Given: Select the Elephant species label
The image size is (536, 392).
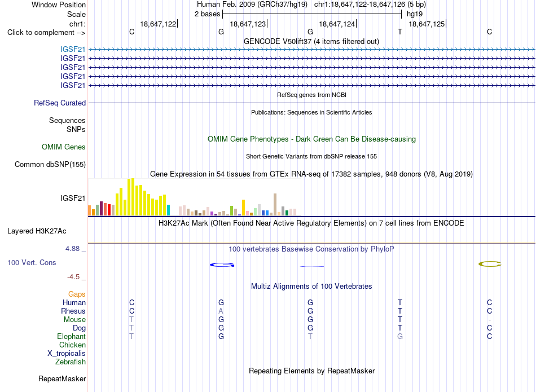Looking at the screenshot, I should click(x=72, y=336).
